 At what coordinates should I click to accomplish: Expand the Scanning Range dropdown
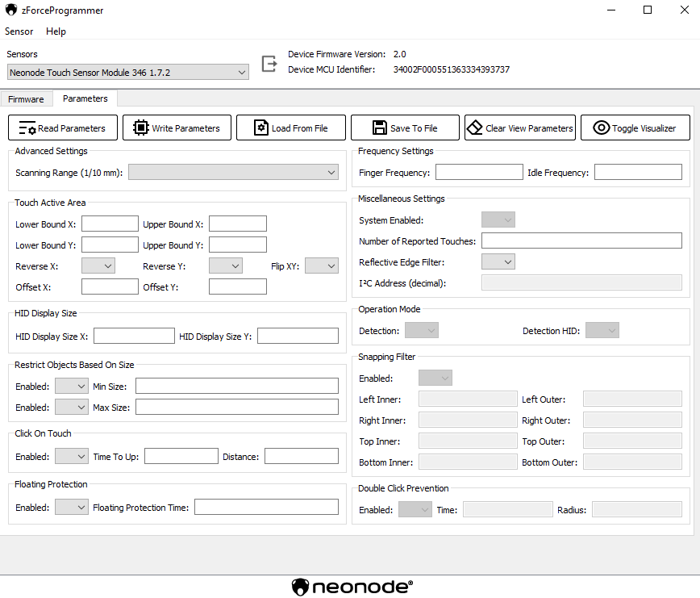pyautogui.click(x=233, y=172)
